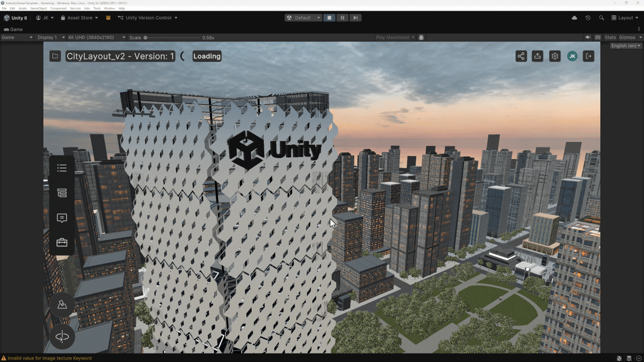Open the package manager orange icon
The height and width of the screenshot is (362, 644).
click(x=108, y=18)
